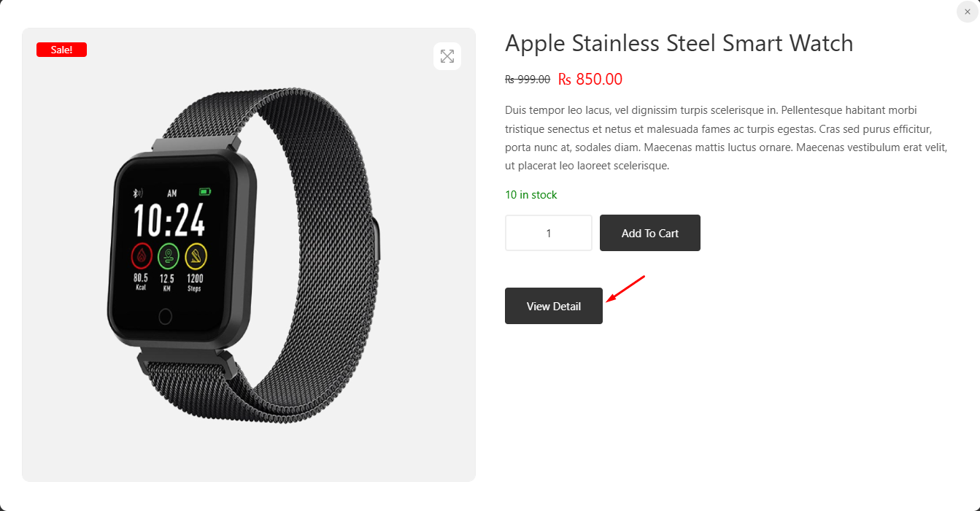
Task: Click the crossed-out Rs 999.00 price
Action: [x=527, y=80]
